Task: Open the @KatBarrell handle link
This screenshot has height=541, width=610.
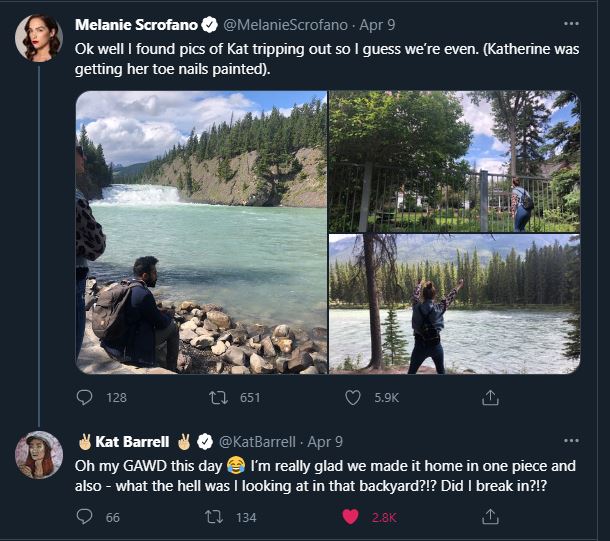Action: click(x=257, y=441)
